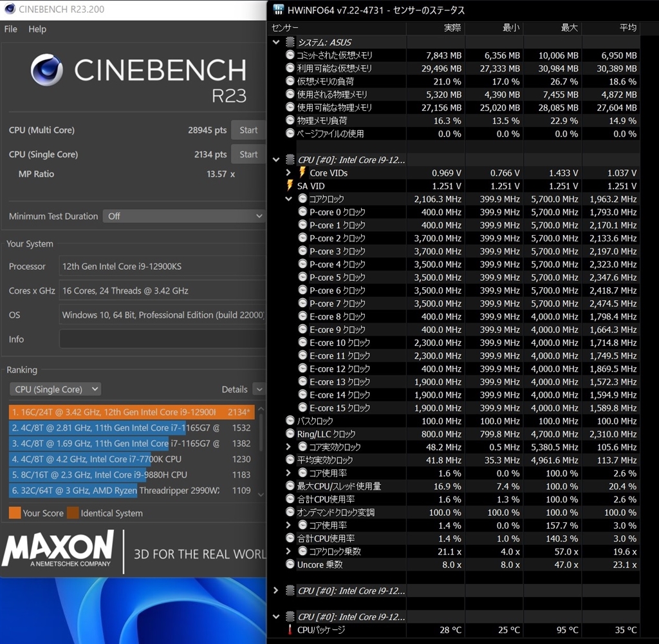659x644 pixels.
Task: Click the ranking list scroll down arrow
Action: [261, 495]
